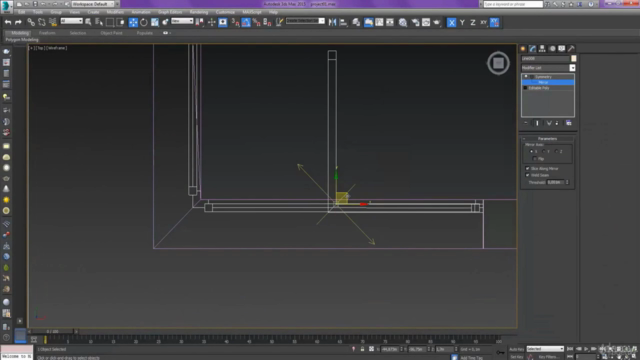Screen dimensions: 640x360
Task: Open the Edit menu
Action: click(22, 12)
